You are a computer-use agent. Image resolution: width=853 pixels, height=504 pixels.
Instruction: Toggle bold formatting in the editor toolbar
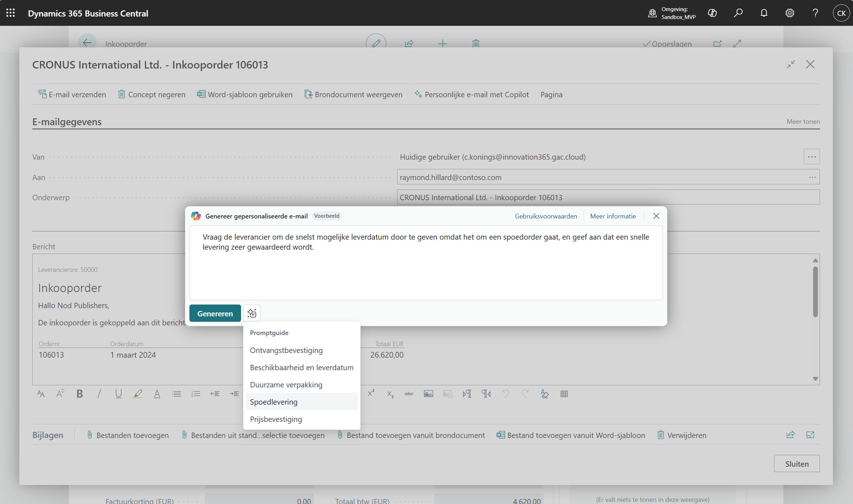pos(80,394)
